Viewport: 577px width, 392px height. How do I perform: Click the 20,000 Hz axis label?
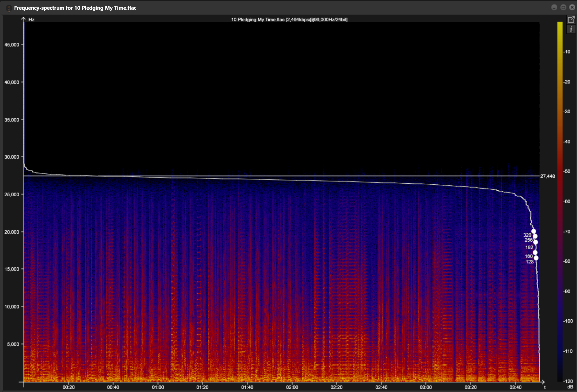coord(12,232)
